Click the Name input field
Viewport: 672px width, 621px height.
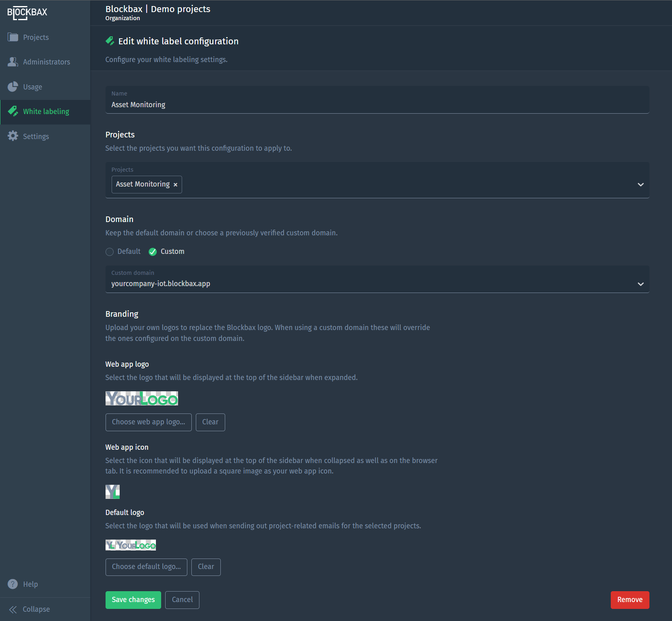coord(377,105)
